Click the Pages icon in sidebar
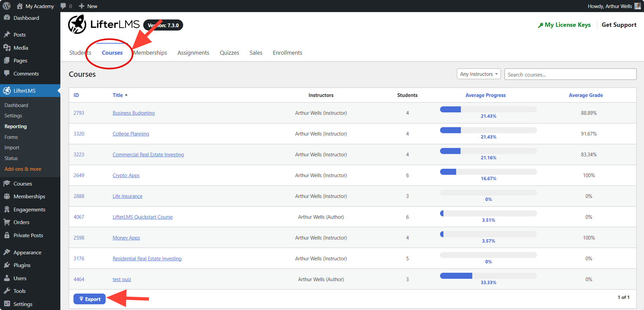The width and height of the screenshot is (644, 310). pos(7,60)
